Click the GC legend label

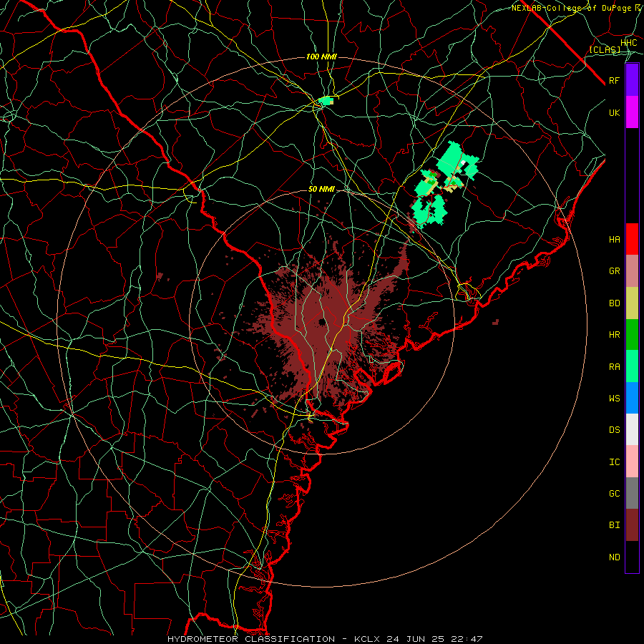[615, 493]
